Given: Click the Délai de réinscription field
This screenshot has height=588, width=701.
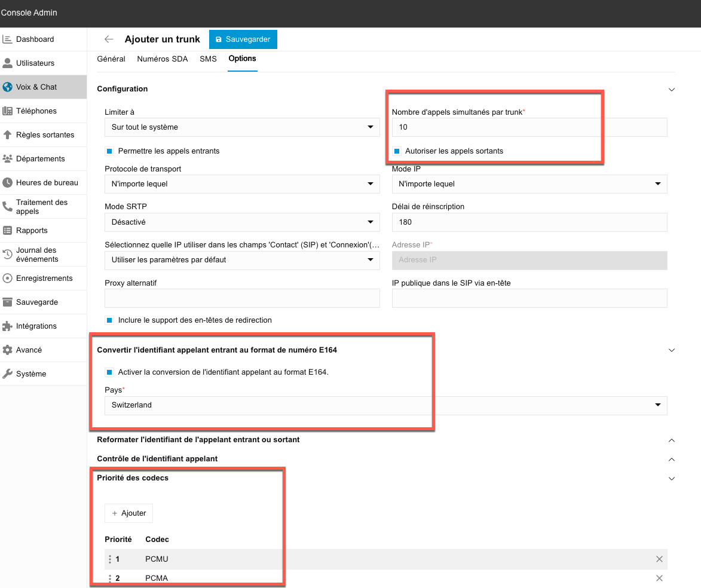Looking at the screenshot, I should coord(529,222).
